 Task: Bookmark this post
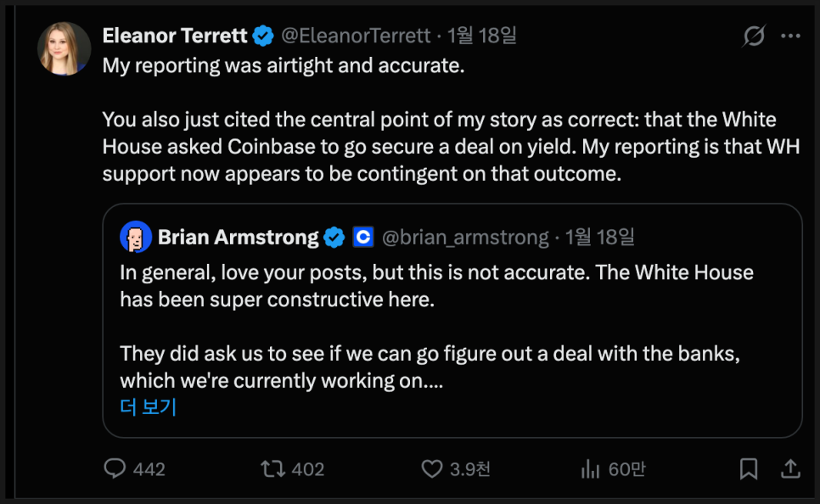pos(748,468)
